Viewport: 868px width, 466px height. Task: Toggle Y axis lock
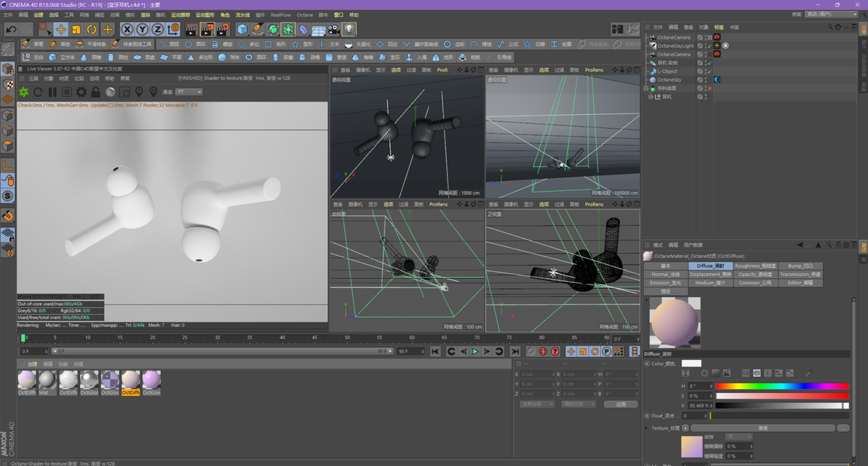pos(143,30)
